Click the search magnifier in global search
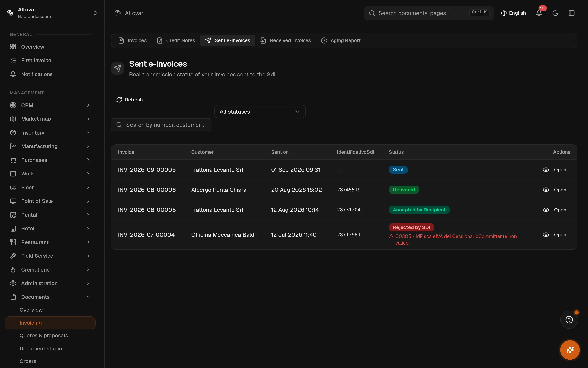Image resolution: width=588 pixels, height=368 pixels. click(x=372, y=13)
